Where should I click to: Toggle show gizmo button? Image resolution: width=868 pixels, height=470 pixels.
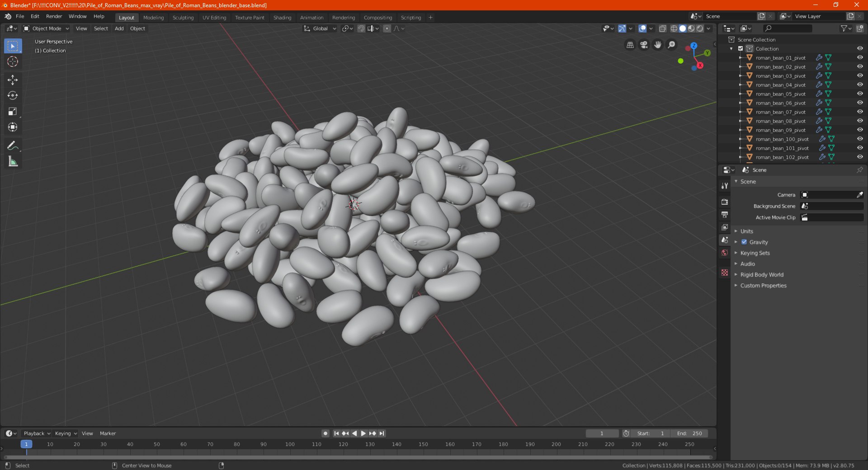[622, 28]
